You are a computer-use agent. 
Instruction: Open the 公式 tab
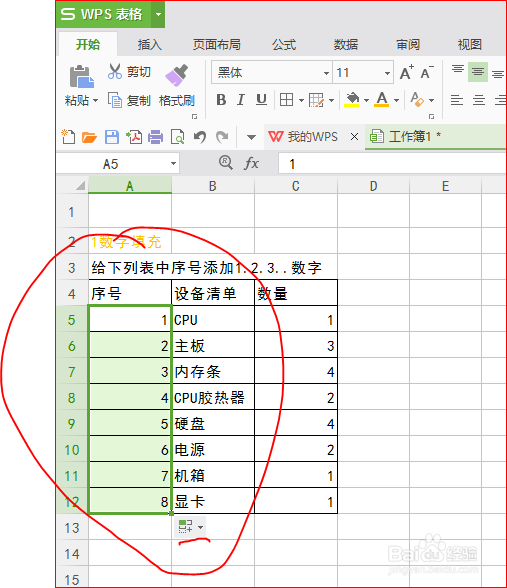284,45
